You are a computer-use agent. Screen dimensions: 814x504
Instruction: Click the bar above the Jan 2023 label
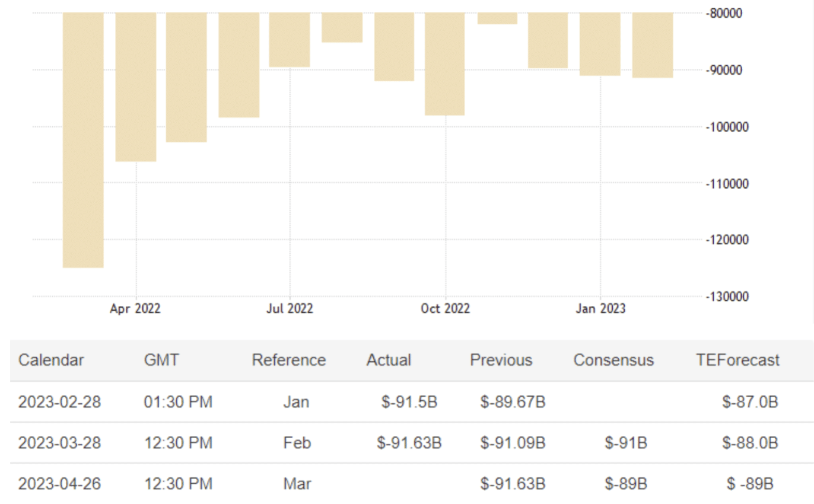pos(600,44)
